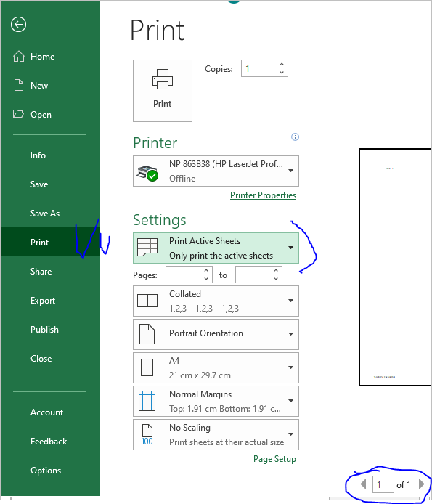
Task: Open the Account page
Action: [50, 412]
